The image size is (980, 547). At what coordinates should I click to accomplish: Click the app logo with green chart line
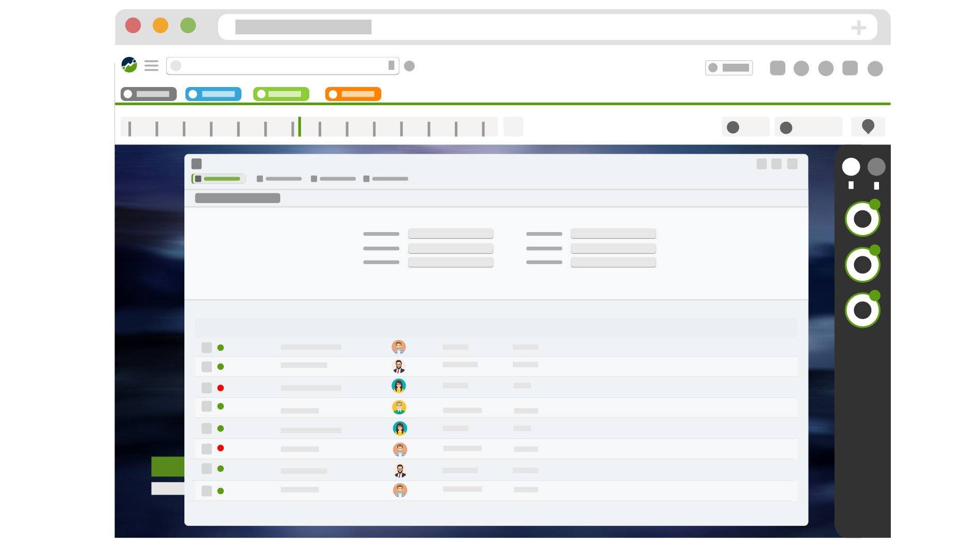[129, 65]
